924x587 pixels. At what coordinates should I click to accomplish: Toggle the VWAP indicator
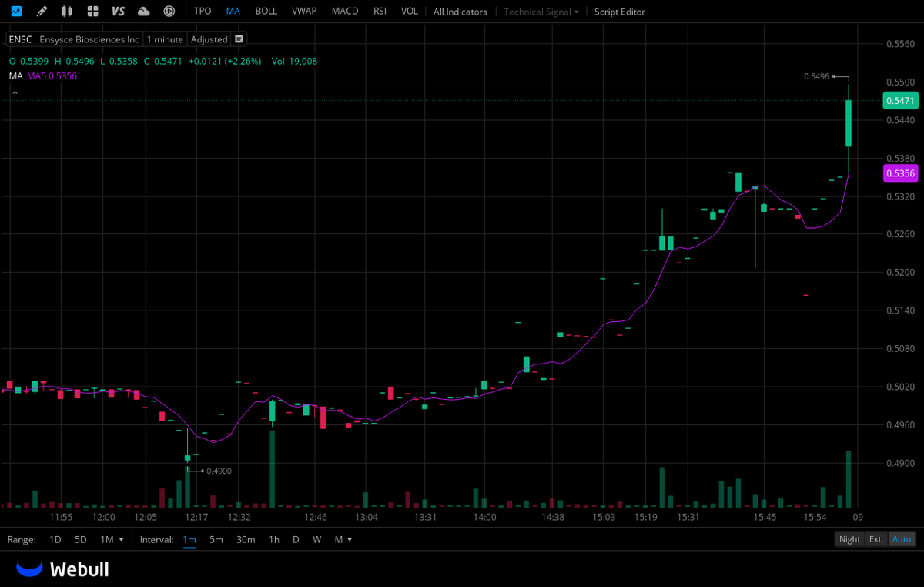pyautogui.click(x=304, y=12)
